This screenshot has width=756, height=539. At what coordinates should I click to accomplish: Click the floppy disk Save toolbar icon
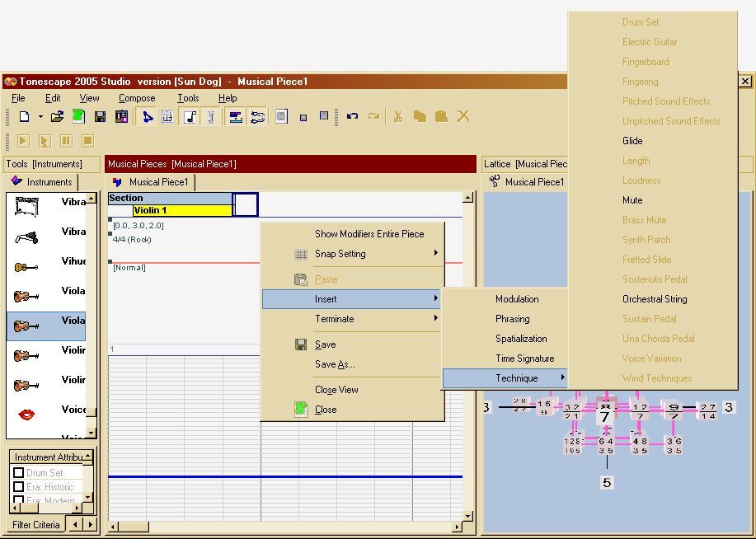tap(100, 117)
